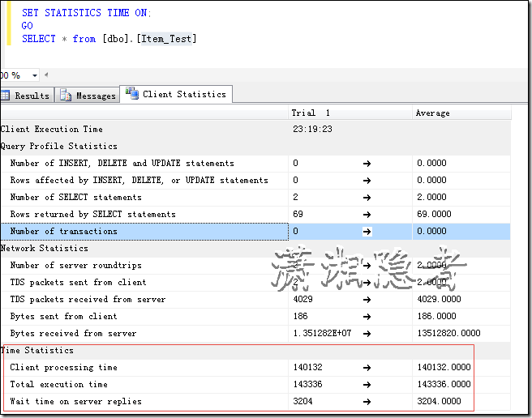The height and width of the screenshot is (418, 532).
Task: Open the editor zoom percentage dropdown
Action: click(x=34, y=75)
